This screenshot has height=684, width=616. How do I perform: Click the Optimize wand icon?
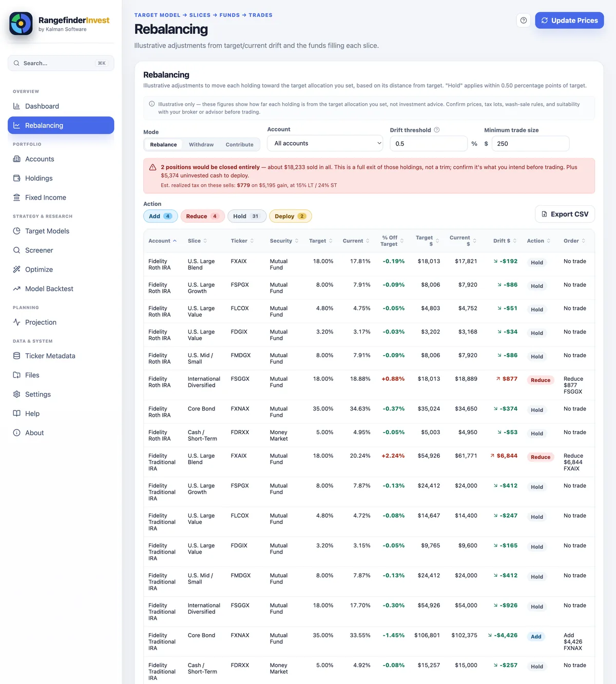coord(16,269)
